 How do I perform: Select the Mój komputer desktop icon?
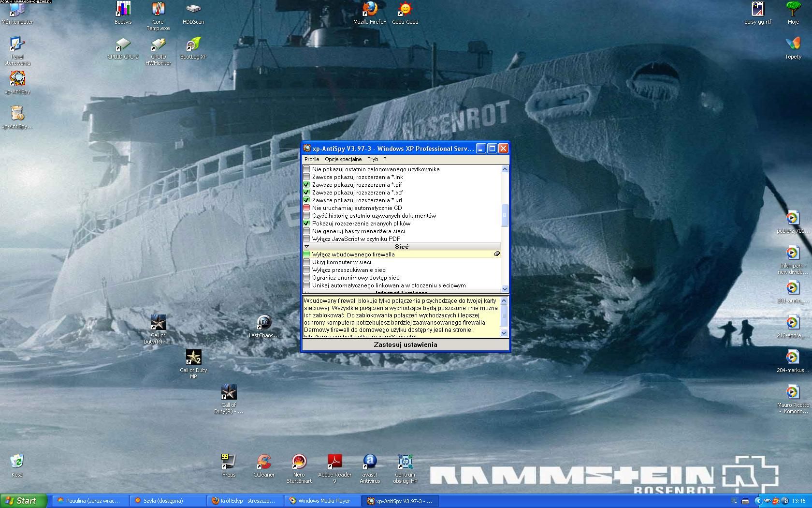click(x=17, y=13)
